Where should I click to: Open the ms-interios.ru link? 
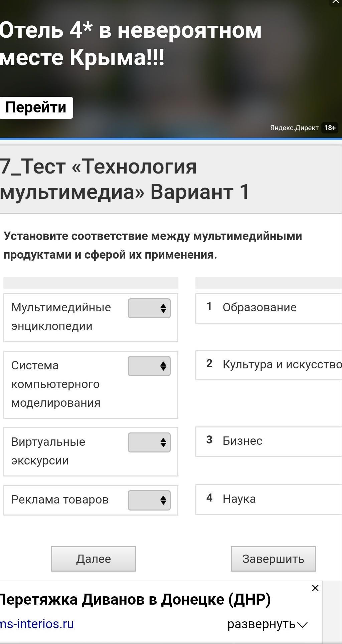(x=37, y=624)
